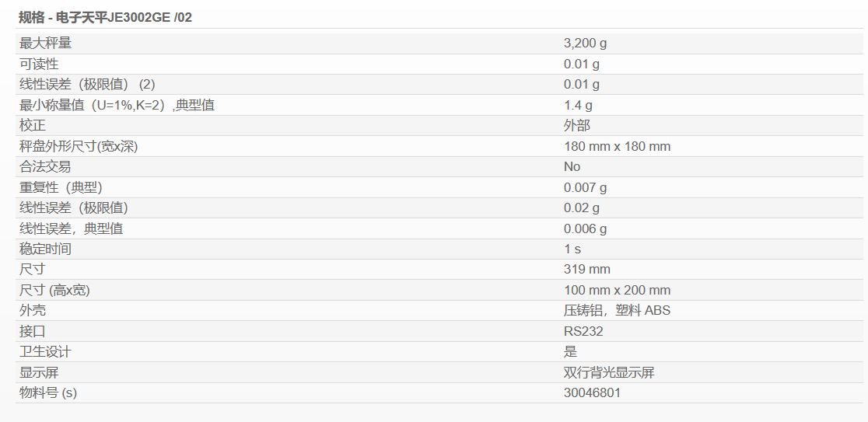Click the 线性误差（极限值）(2) label
Image resolution: width=868 pixels, height=422 pixels.
[x=87, y=84]
